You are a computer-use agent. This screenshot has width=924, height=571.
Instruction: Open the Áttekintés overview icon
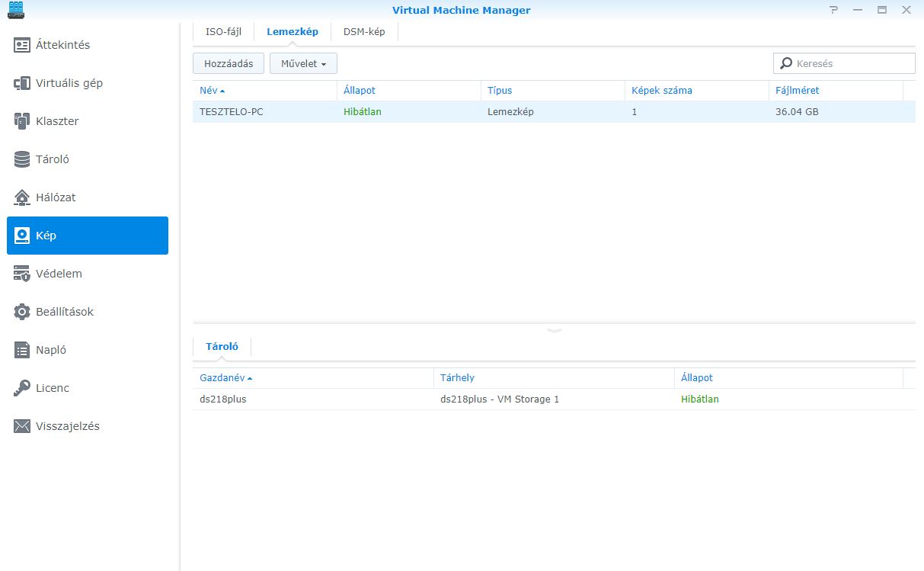(x=22, y=45)
